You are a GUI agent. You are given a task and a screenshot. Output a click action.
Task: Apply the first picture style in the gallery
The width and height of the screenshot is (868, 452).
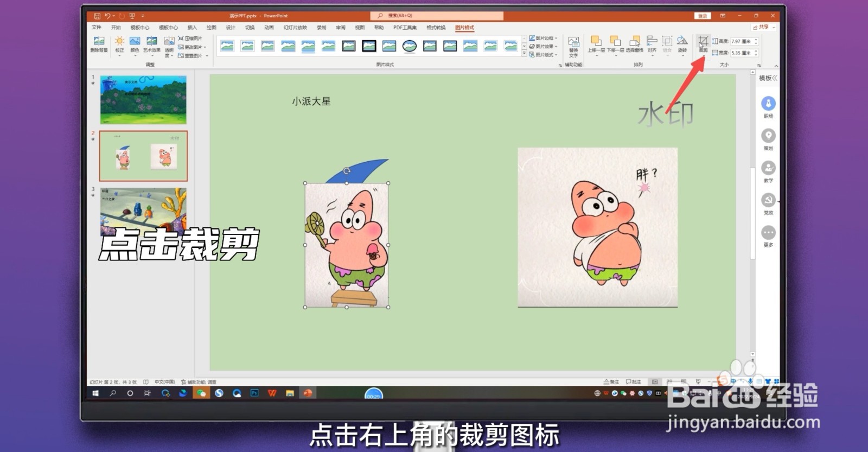[x=227, y=46]
